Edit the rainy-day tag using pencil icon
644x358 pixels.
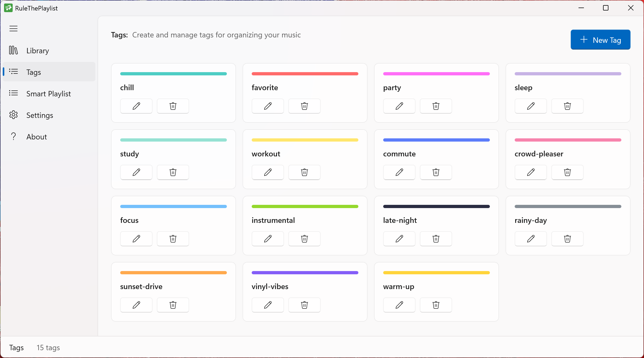(x=530, y=239)
